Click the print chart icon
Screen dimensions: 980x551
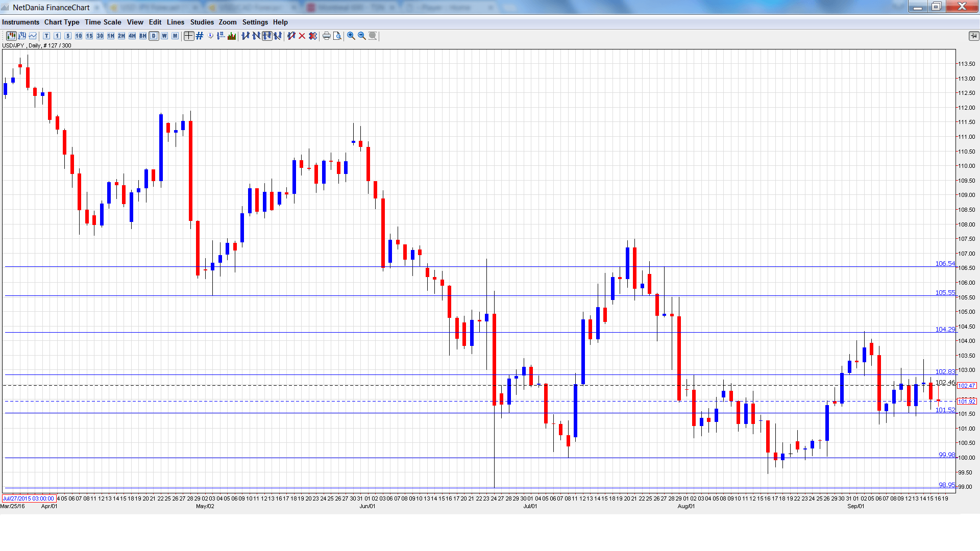pos(326,36)
